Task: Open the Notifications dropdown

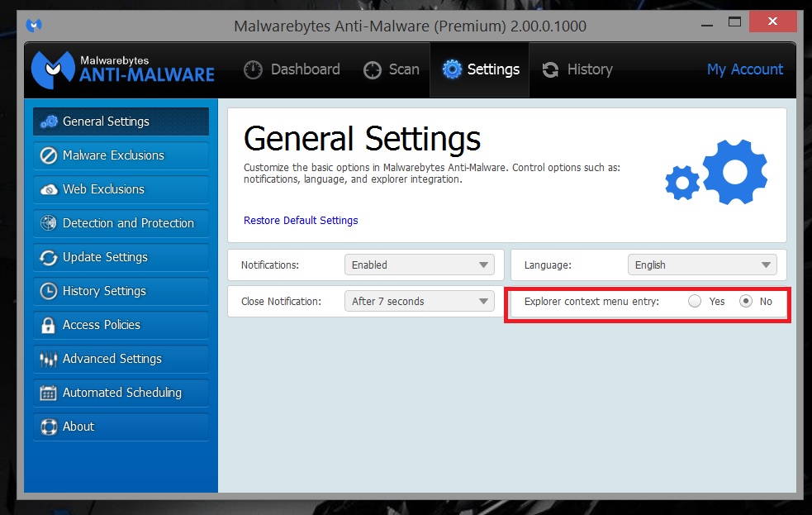Action: tap(420, 265)
